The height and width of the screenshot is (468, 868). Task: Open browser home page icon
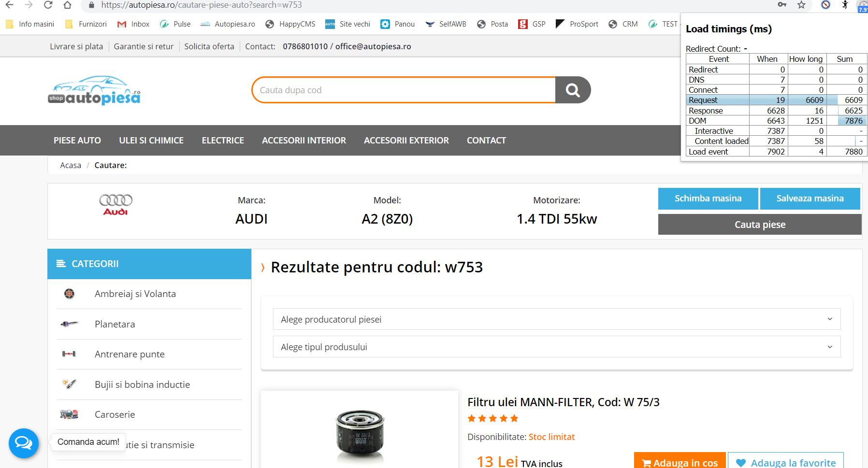(67, 5)
